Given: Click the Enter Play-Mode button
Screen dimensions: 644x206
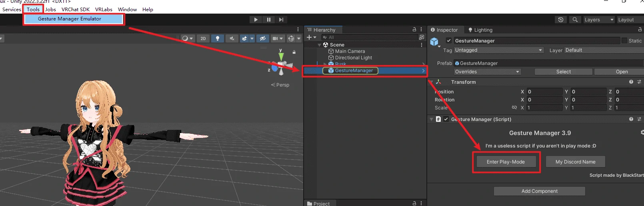Looking at the screenshot, I should pos(506,162).
